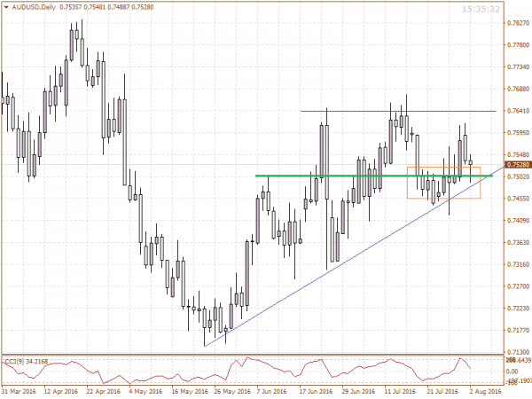The height and width of the screenshot is (399, 532).
Task: Click the 17 Jun 2016 date label
Action: (314, 390)
